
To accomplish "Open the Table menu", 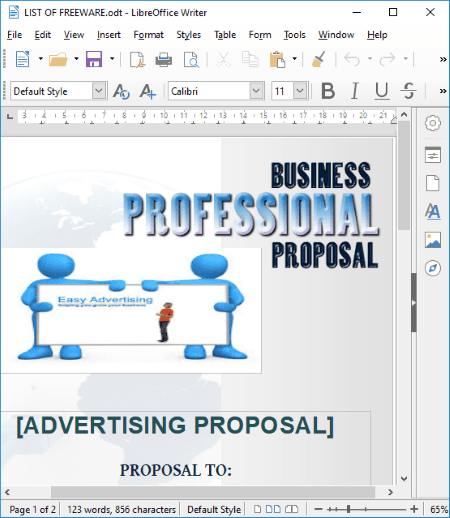I will point(225,35).
